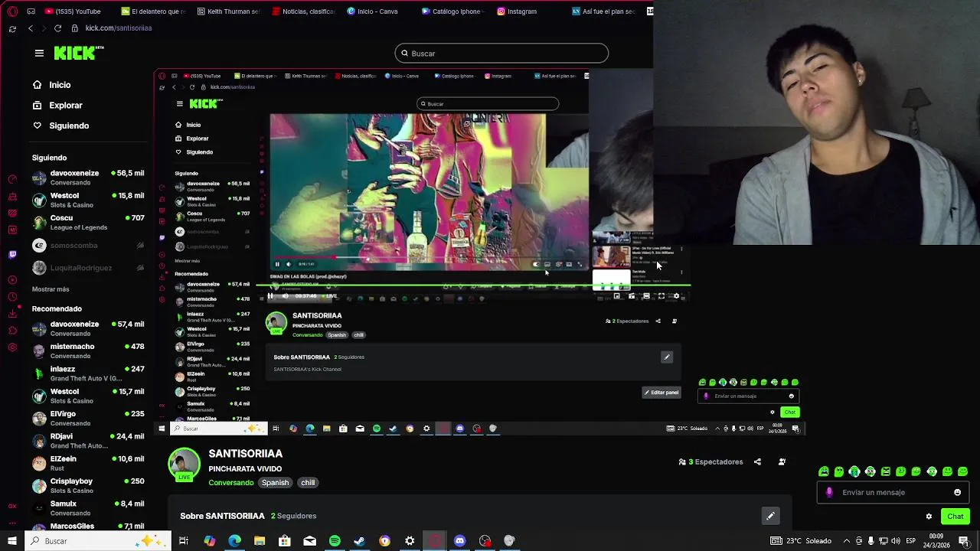Open offline channel LuquitaRodriguez

[x=87, y=268]
